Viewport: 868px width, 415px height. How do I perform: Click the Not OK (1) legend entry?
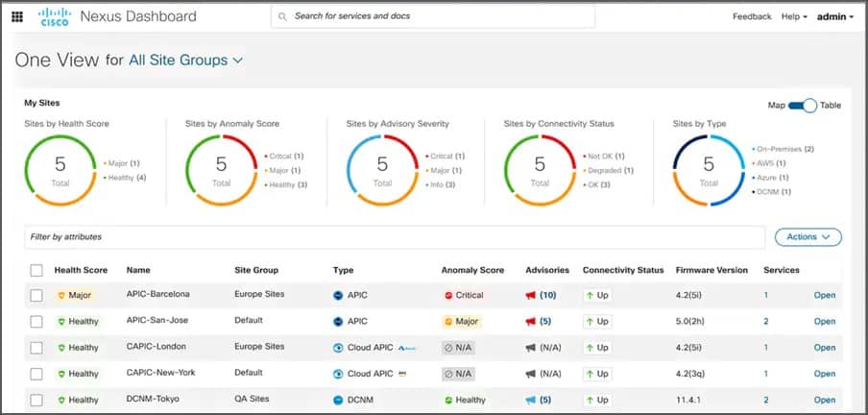[603, 157]
